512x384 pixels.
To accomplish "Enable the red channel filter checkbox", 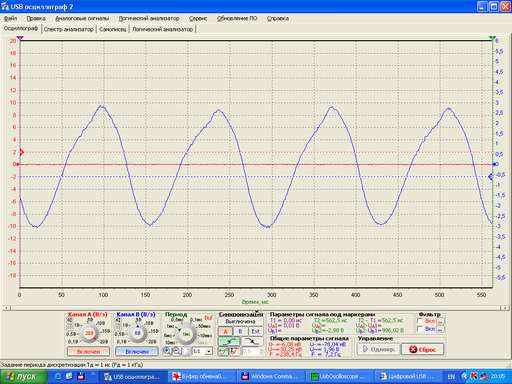I will pos(420,321).
